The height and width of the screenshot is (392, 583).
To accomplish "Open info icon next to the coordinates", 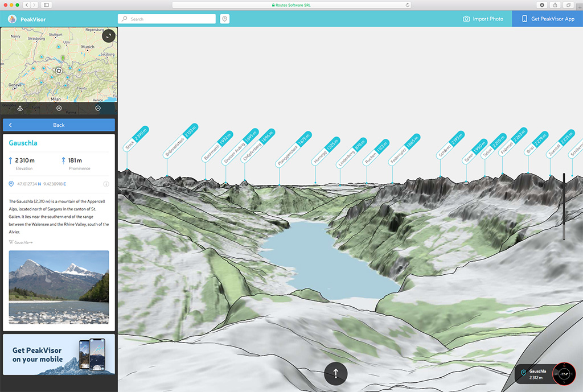I will click(106, 184).
